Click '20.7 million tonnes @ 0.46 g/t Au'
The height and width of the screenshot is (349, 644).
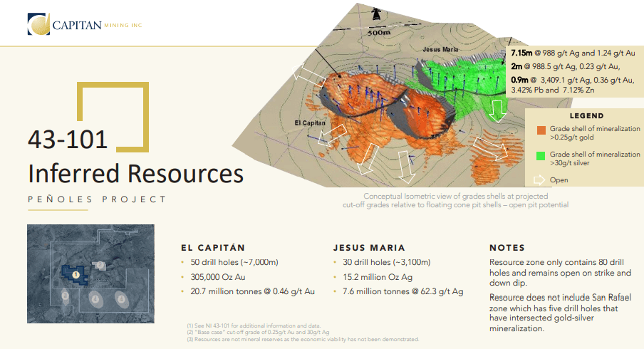click(x=253, y=291)
